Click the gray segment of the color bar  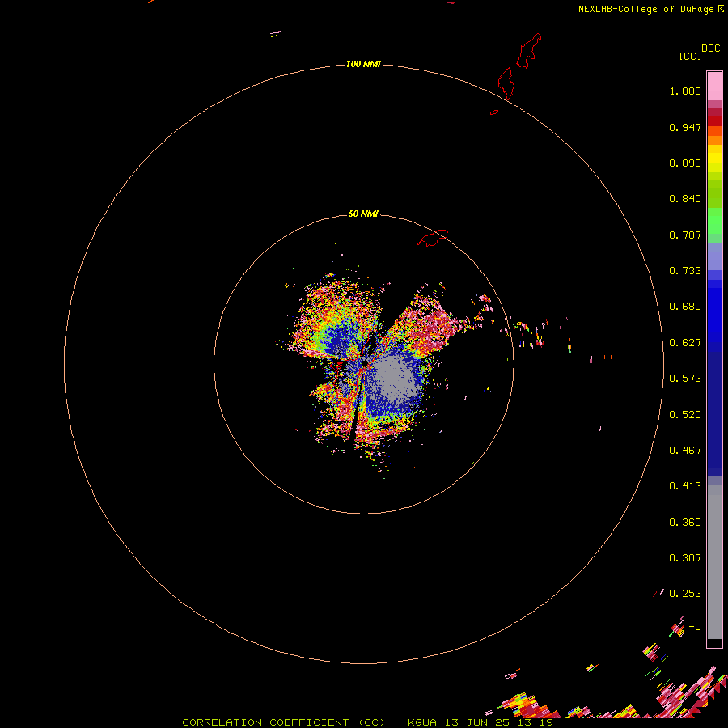[714, 562]
